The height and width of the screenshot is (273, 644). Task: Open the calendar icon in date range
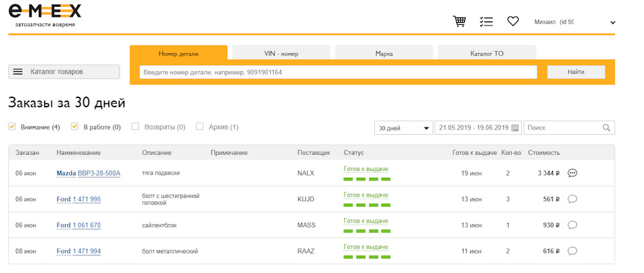tap(516, 127)
